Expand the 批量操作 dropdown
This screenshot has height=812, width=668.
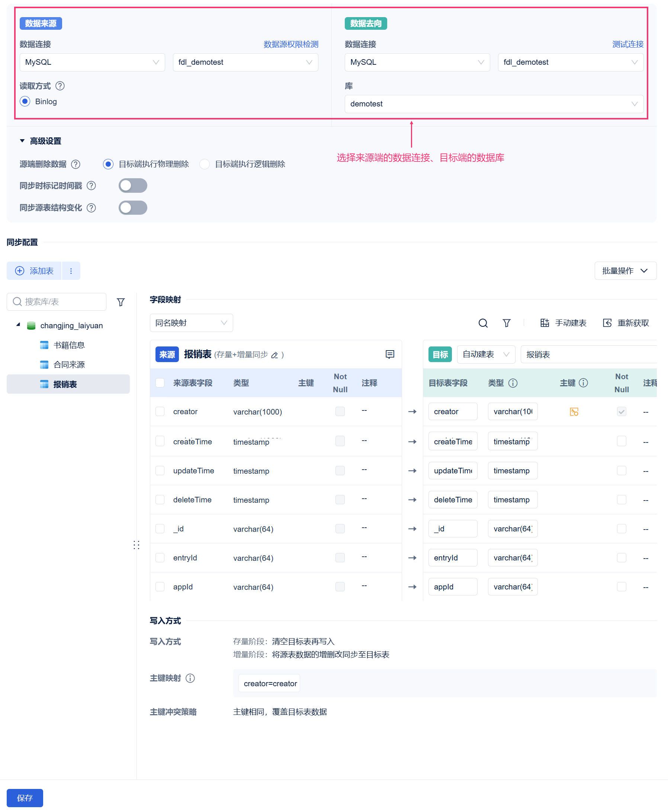tap(625, 271)
